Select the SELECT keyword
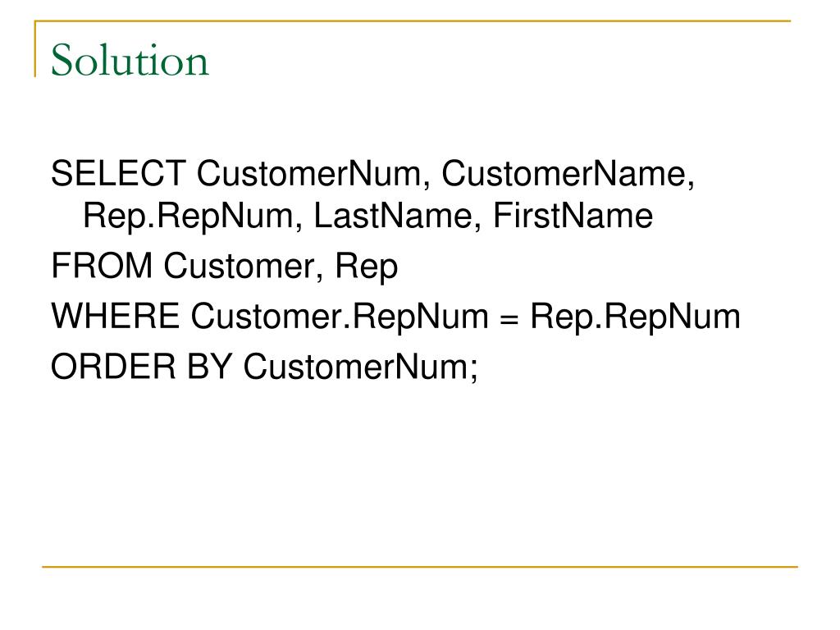Screen dimensions: 840x630 118,174
